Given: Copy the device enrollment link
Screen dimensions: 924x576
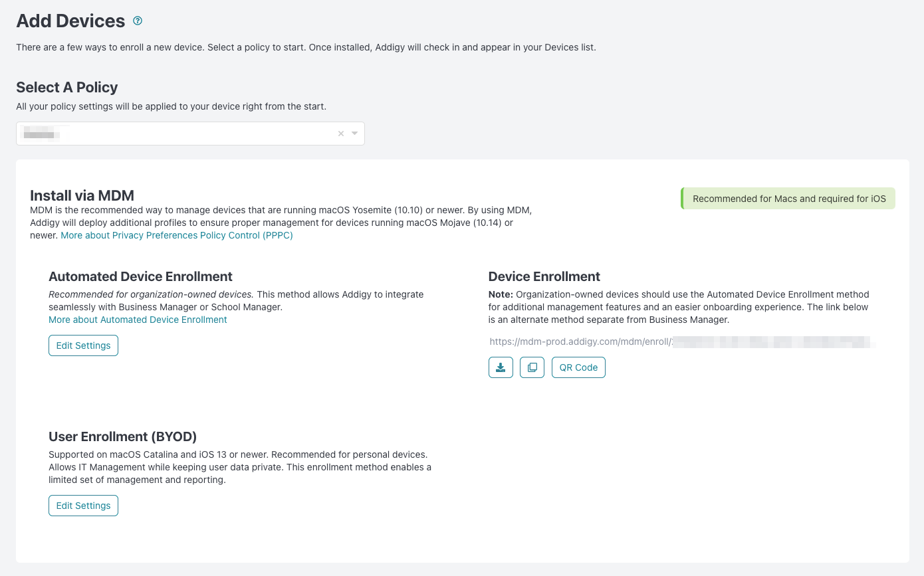Looking at the screenshot, I should click(x=532, y=367).
